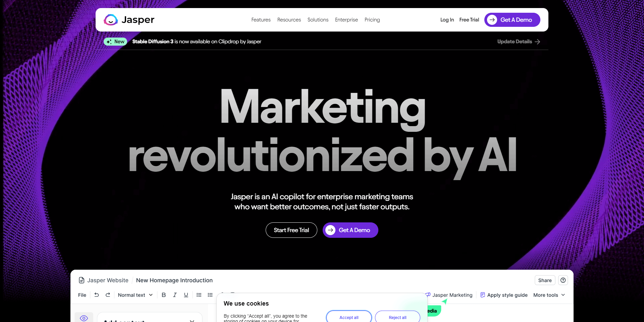This screenshot has height=322, width=644.
Task: Toggle underline formatting in editor toolbar
Action: click(x=186, y=295)
